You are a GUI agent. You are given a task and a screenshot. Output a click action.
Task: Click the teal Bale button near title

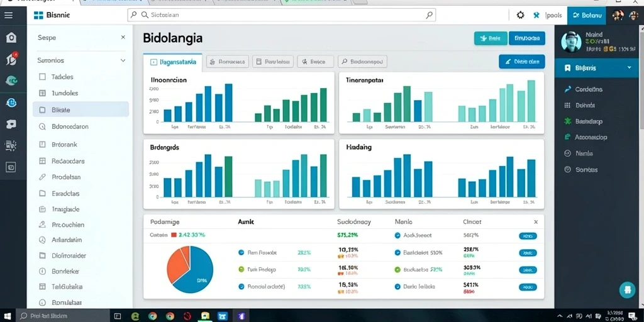pos(491,38)
